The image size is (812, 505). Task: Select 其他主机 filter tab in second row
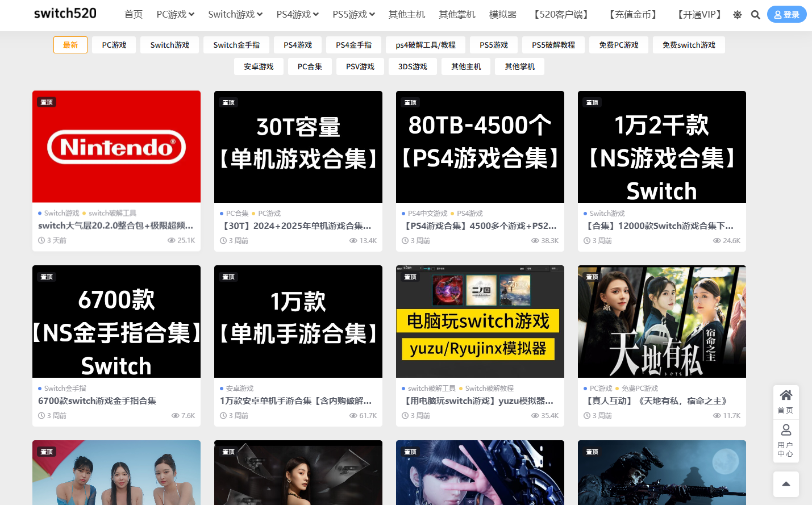click(x=466, y=66)
